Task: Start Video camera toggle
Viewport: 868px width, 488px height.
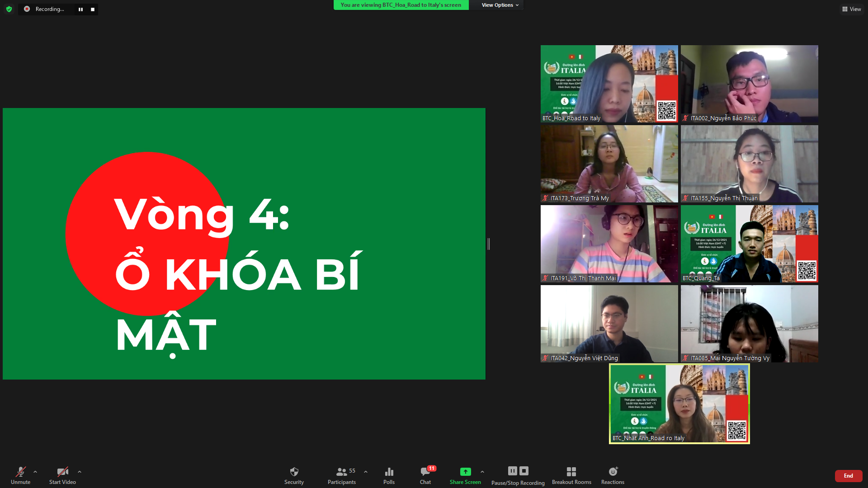Action: tap(62, 472)
